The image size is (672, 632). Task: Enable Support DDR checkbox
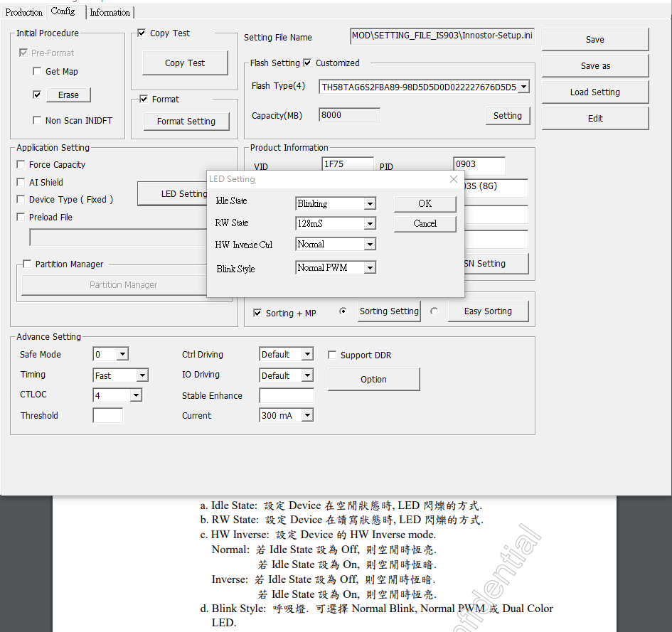coord(332,355)
